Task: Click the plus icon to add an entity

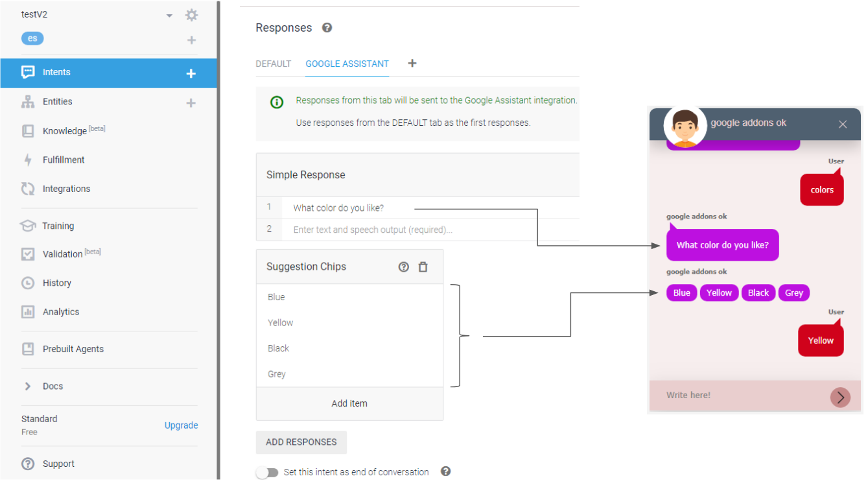Action: coord(191,102)
